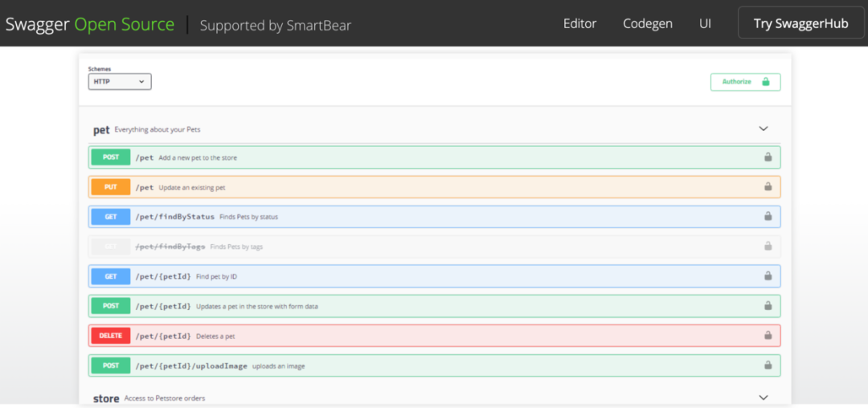
Task: Expand POST 'uploads an image' operation
Action: tap(435, 365)
